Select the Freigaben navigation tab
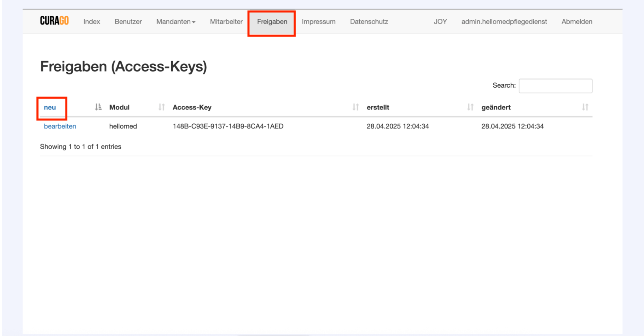Viewport: 644px width, 336px height. point(272,22)
